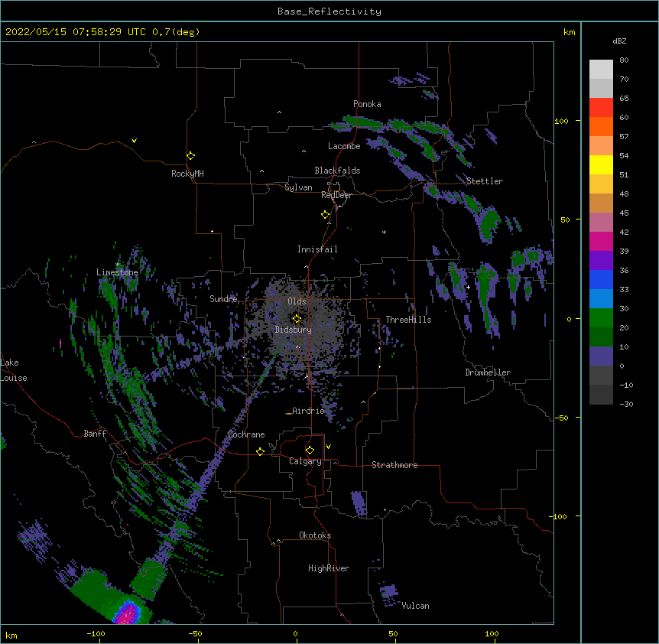Select the magenta 39-42 dBZ legend swatch
Image resolution: width=659 pixels, height=644 pixels.
[601, 241]
